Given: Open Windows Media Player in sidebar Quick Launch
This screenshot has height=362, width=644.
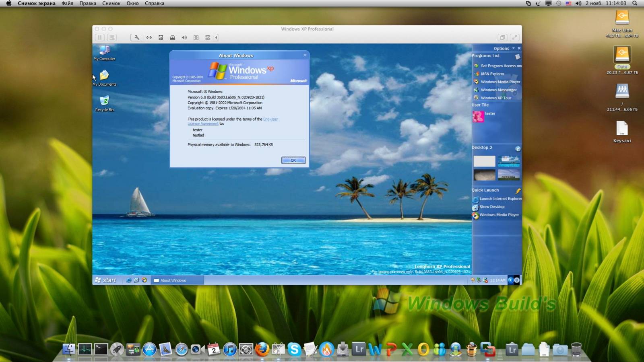Looking at the screenshot, I should (495, 215).
